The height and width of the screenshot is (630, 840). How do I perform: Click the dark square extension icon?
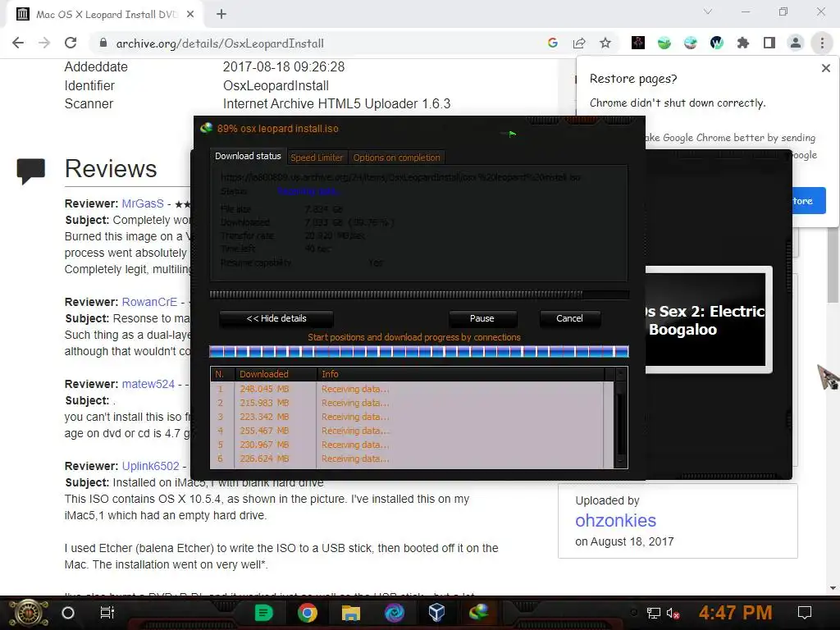coord(638,43)
